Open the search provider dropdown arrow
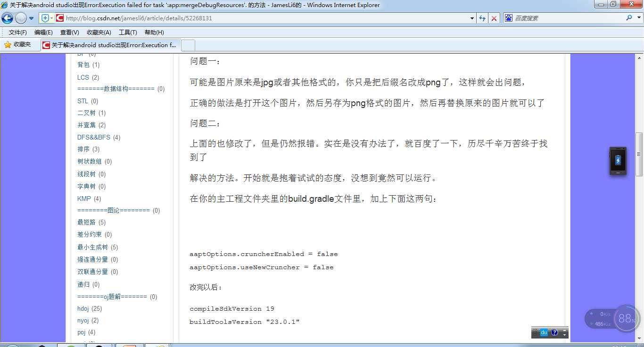This screenshot has height=347, width=644. 639,18
